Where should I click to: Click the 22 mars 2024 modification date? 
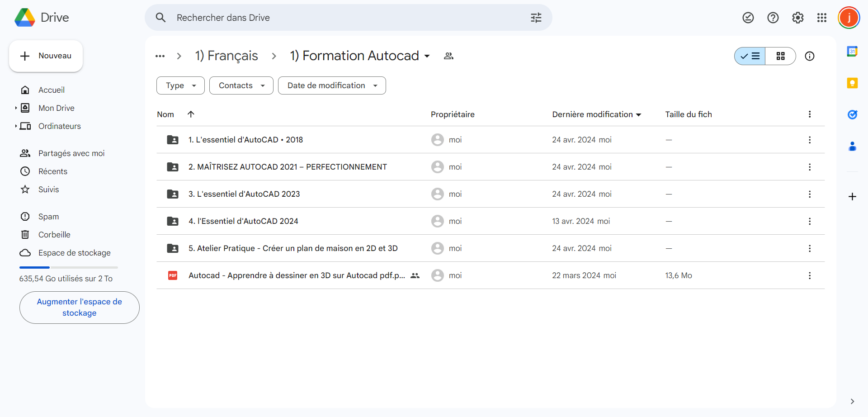pyautogui.click(x=576, y=275)
